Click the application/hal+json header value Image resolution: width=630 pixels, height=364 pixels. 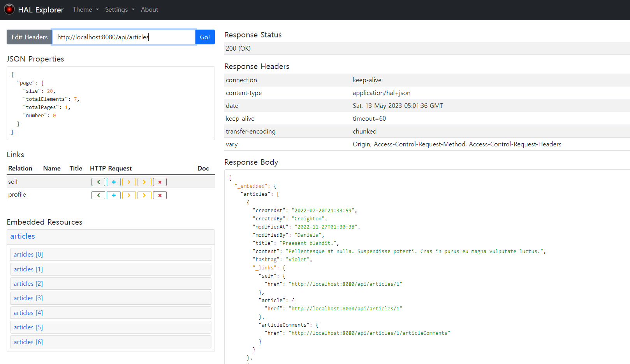(x=382, y=93)
